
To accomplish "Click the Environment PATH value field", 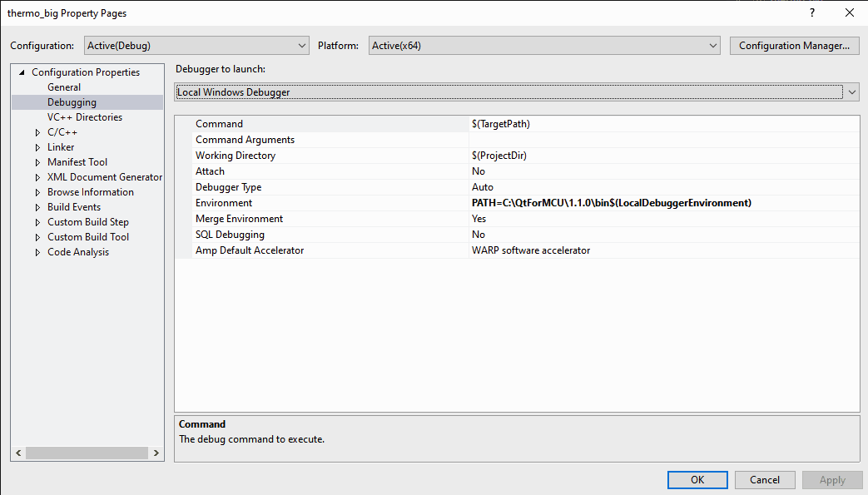I will point(663,203).
